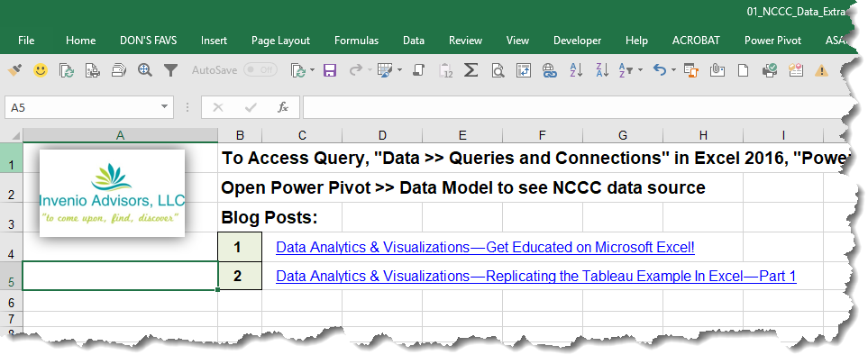Open the Page Layout ribbon tab
The width and height of the screenshot is (868, 355).
280,41
